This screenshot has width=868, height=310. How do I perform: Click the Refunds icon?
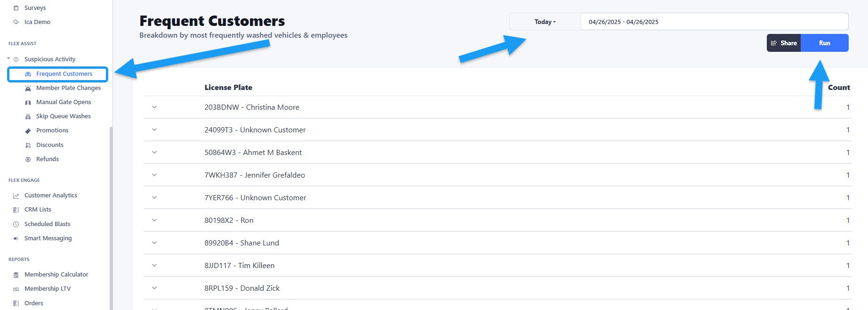[x=28, y=159]
